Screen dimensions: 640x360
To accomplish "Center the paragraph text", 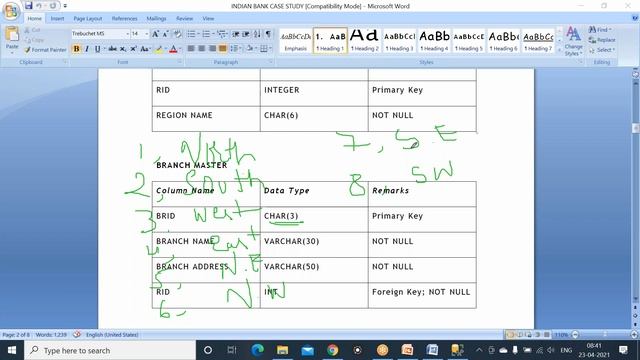I will (x=201, y=49).
